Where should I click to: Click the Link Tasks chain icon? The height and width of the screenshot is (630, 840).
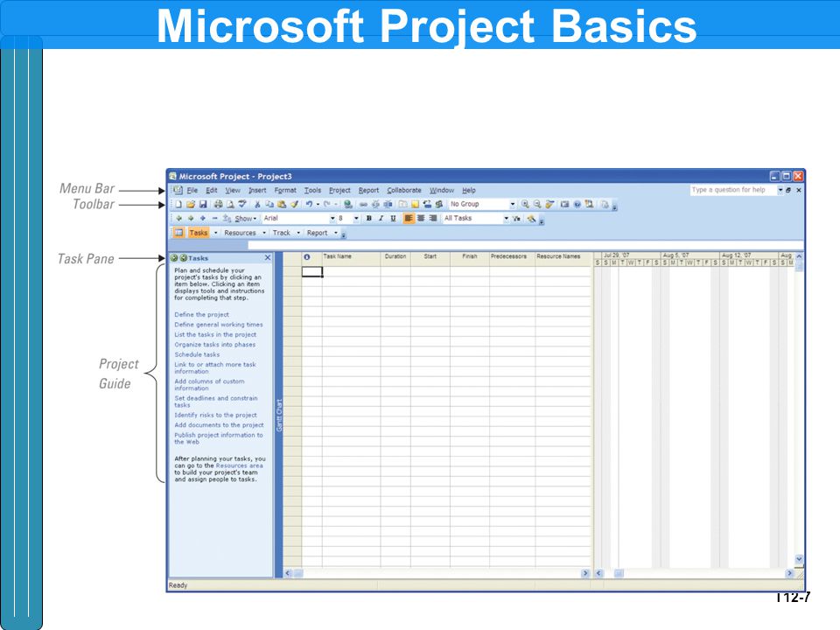click(363, 204)
